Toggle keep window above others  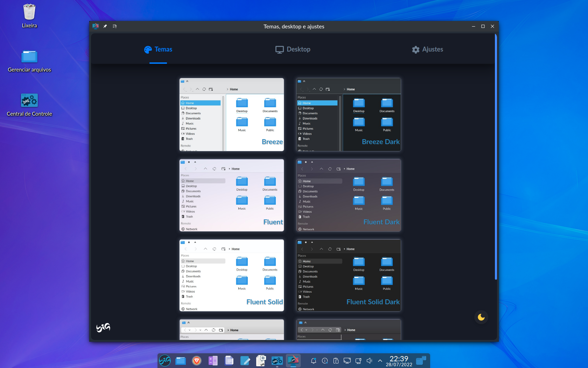114,26
